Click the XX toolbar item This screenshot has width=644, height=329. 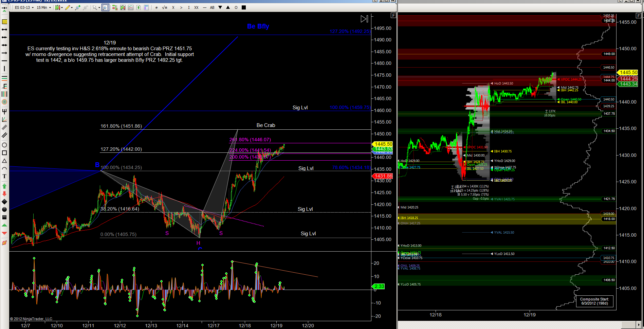(x=196, y=7)
